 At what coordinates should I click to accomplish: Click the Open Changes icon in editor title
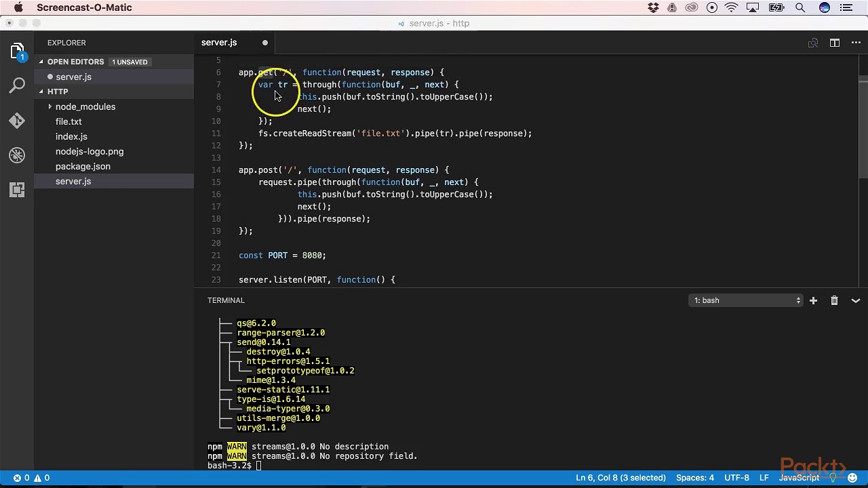813,43
